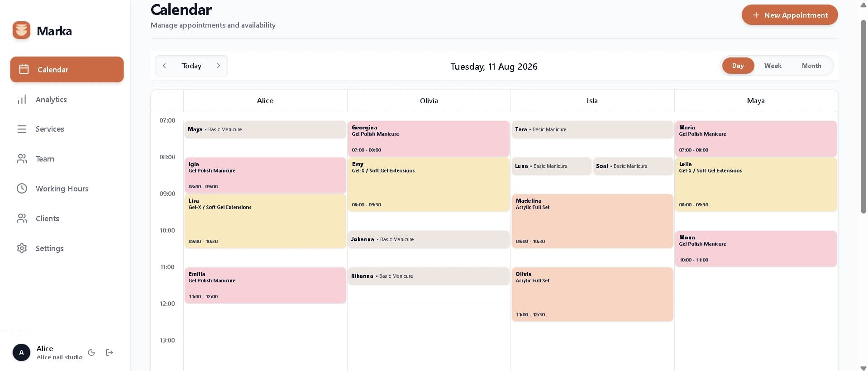This screenshot has width=868, height=371.
Task: Click the Services list icon
Action: coord(22,129)
